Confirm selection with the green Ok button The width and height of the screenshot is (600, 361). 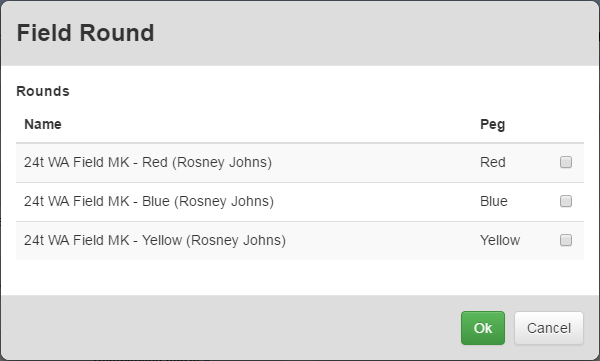483,328
